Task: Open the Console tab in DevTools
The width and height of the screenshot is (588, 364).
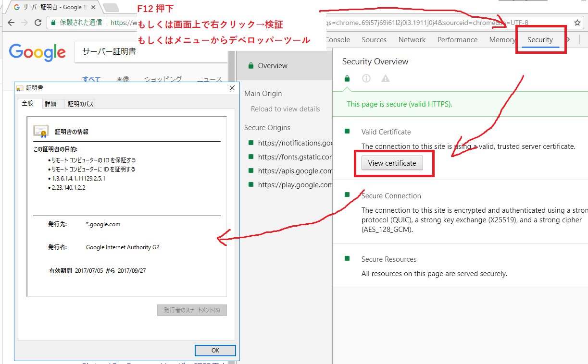Action: 338,40
